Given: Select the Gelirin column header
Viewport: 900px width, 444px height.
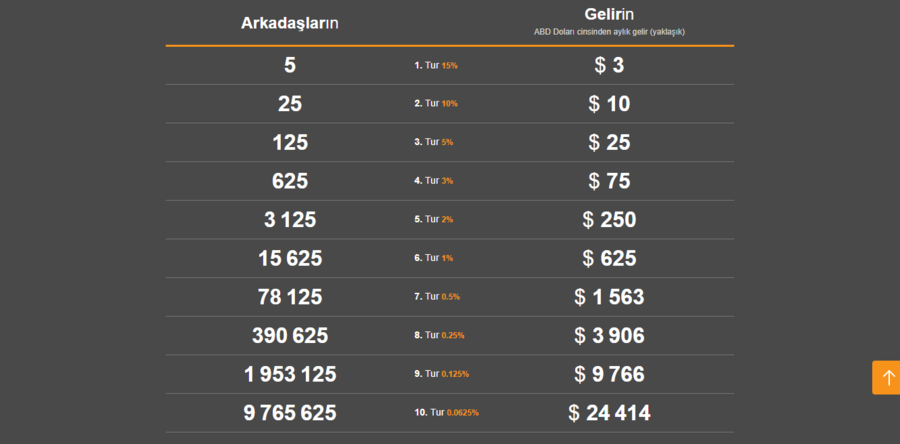Looking at the screenshot, I should click(x=609, y=14).
